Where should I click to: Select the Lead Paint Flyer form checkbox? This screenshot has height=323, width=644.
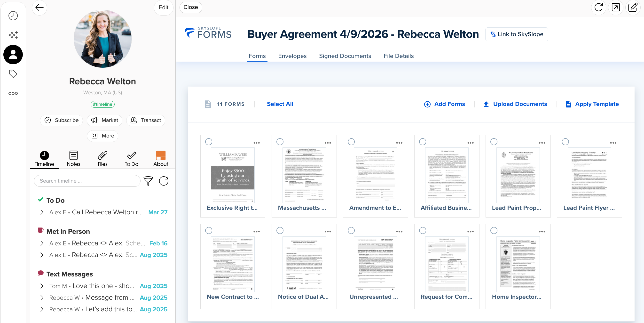pos(565,142)
